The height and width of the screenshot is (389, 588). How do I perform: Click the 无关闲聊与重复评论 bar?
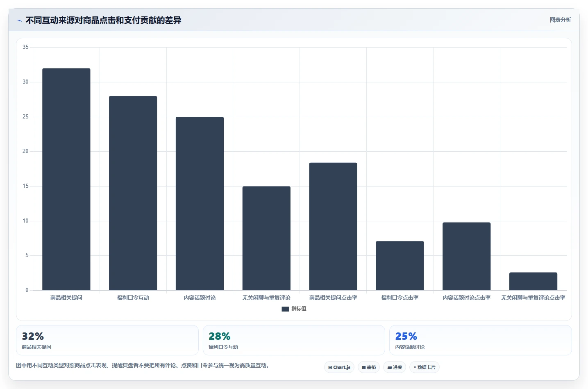266,238
